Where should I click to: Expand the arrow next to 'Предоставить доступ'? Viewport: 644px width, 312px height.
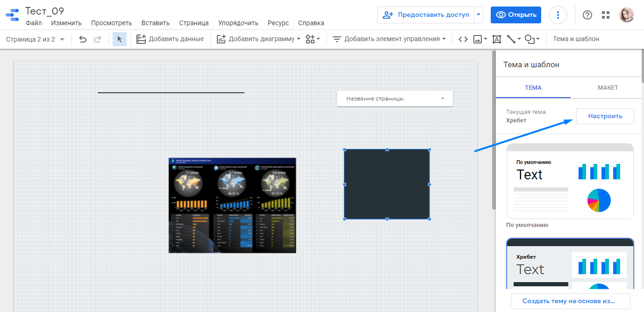click(x=479, y=15)
